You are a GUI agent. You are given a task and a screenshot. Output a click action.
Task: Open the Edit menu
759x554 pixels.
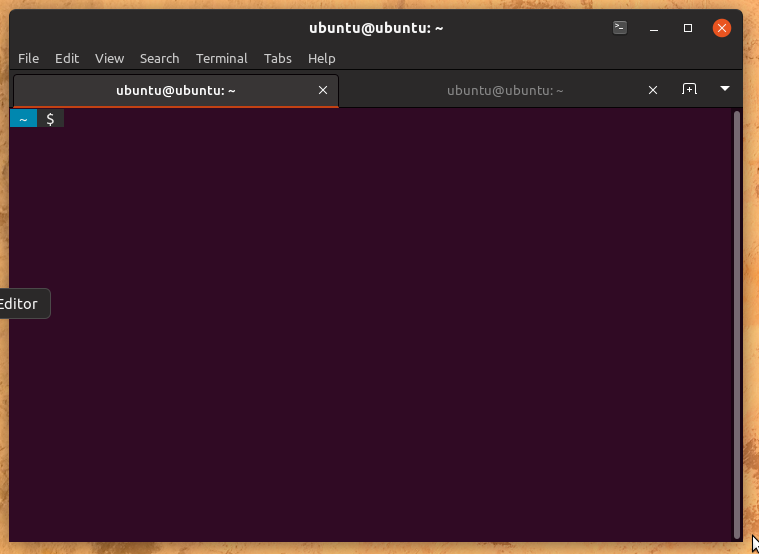tap(67, 59)
